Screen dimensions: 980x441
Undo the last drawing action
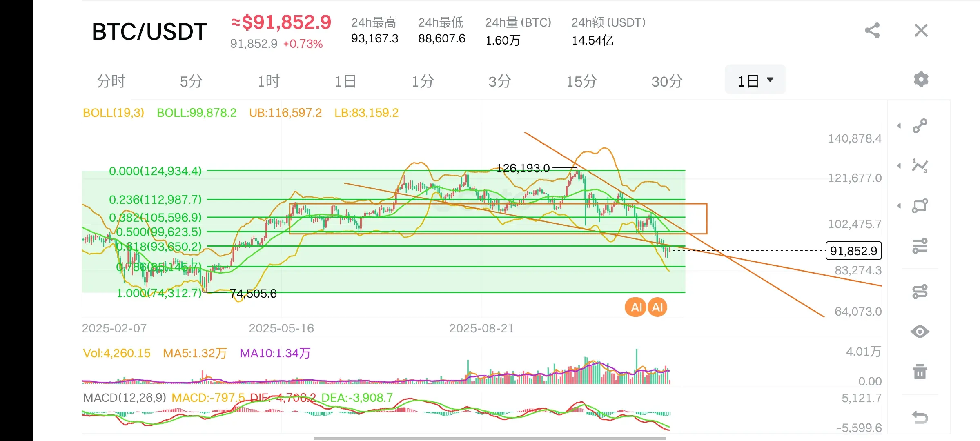pyautogui.click(x=920, y=417)
